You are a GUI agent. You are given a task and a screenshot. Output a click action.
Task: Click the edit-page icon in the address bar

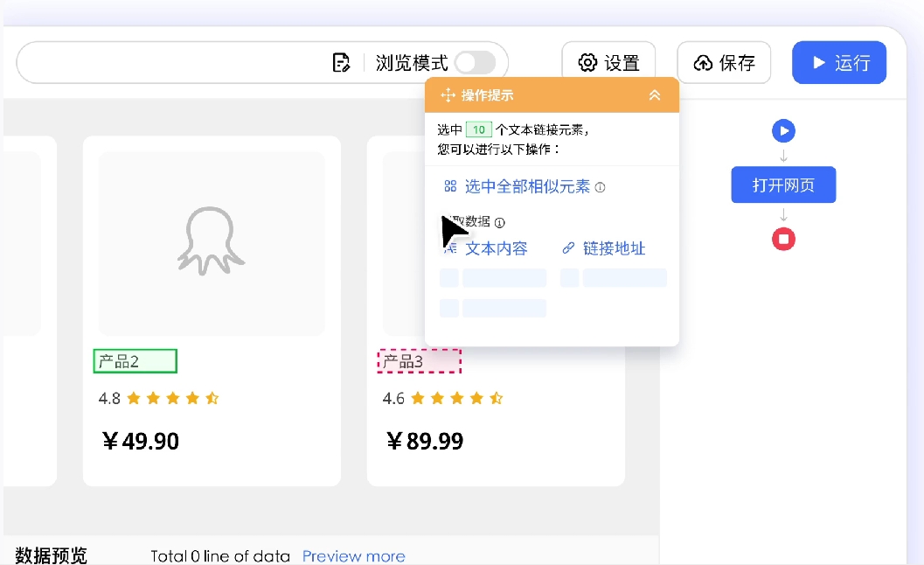pos(341,62)
